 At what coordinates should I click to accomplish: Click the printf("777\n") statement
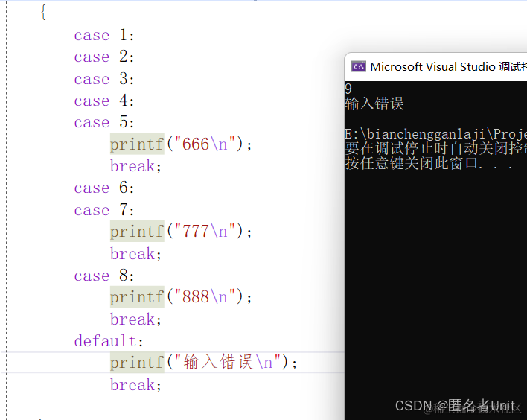(x=181, y=232)
